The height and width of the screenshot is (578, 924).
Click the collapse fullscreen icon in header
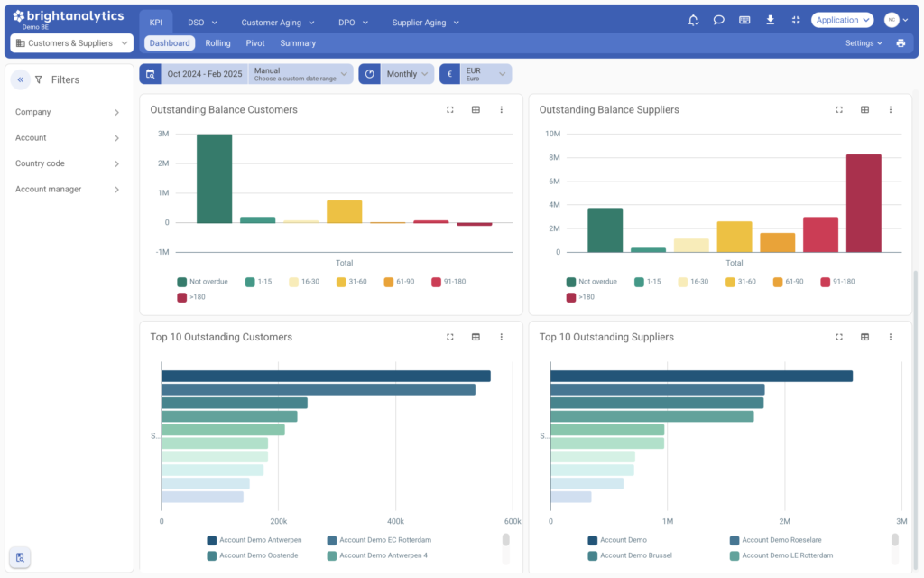[x=796, y=20]
